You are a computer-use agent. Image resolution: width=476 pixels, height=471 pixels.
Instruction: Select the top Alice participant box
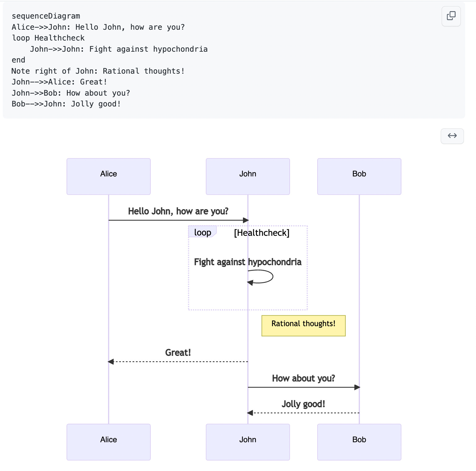(108, 176)
